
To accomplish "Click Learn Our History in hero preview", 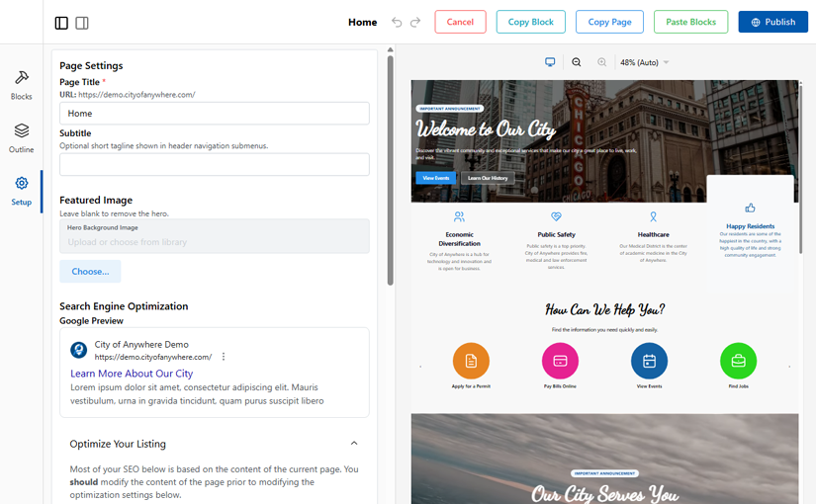I will [x=488, y=178].
